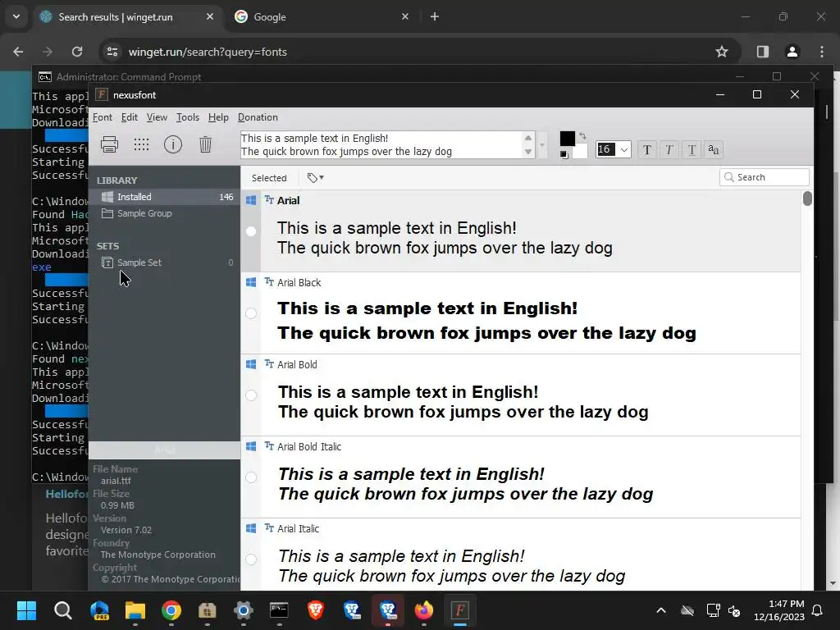Select the Arial font radio circle
The height and width of the screenshot is (630, 840).
(x=251, y=231)
